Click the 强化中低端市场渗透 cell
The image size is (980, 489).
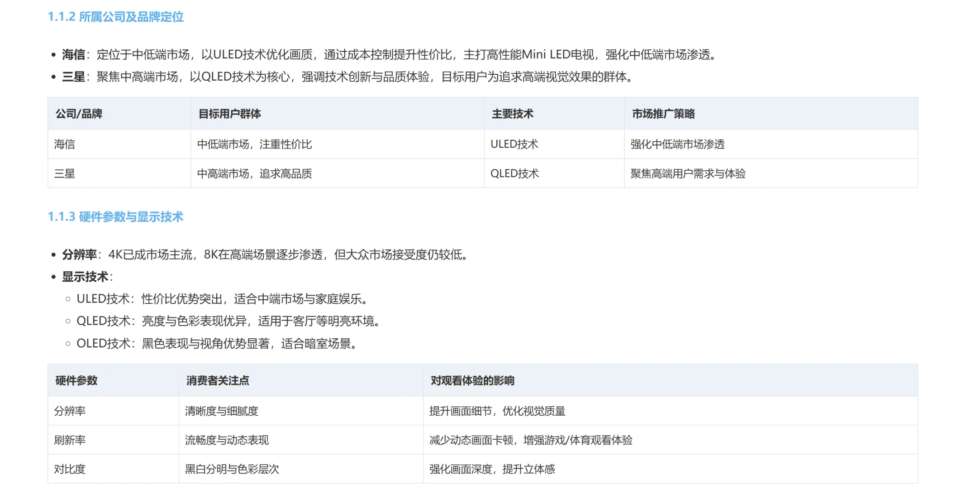(677, 144)
